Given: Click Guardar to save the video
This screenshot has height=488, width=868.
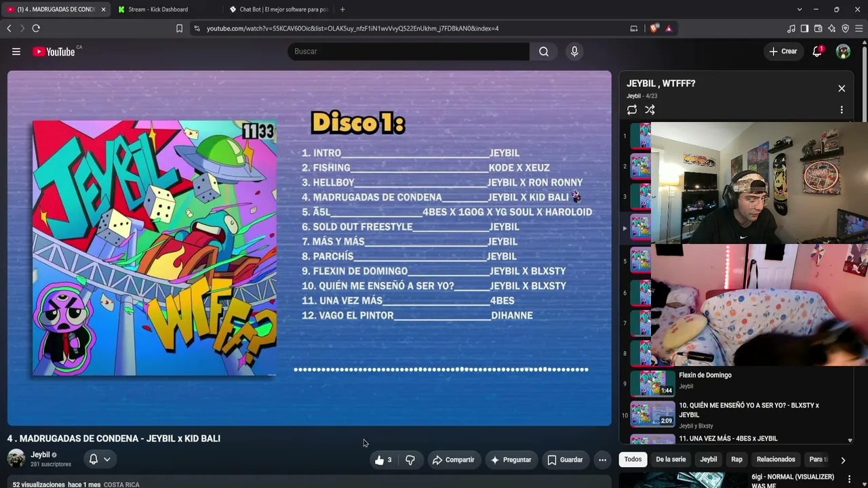Looking at the screenshot, I should (566, 460).
